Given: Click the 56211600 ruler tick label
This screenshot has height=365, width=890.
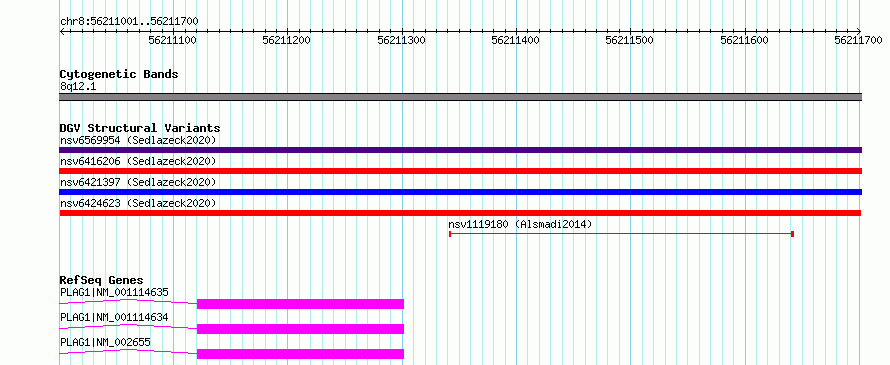Looking at the screenshot, I should point(745,40).
